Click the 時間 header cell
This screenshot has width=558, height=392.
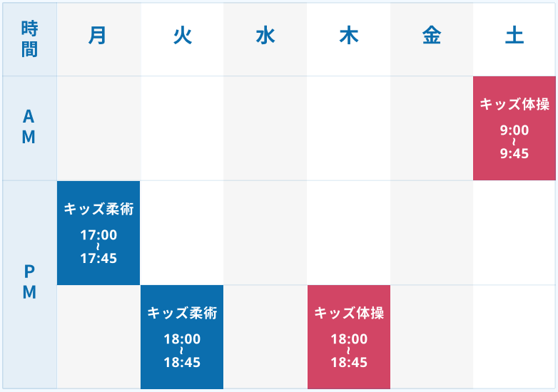tap(29, 38)
